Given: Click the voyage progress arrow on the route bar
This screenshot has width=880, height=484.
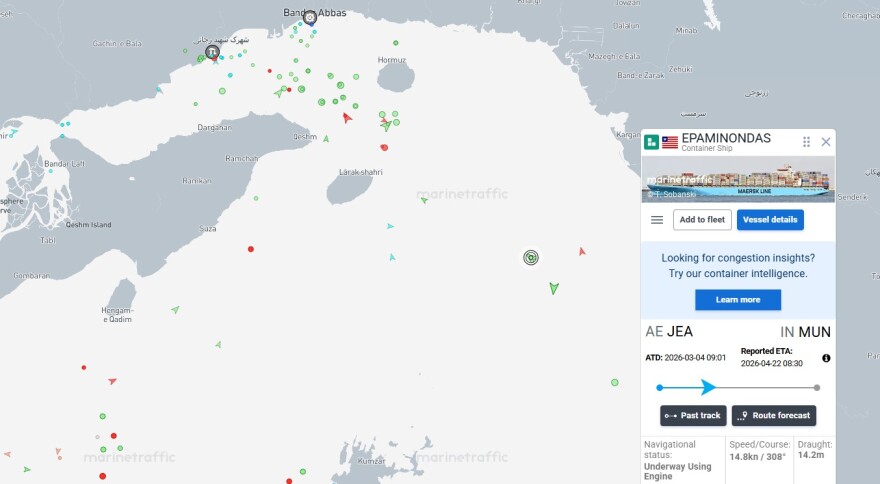Looking at the screenshot, I should coord(708,387).
